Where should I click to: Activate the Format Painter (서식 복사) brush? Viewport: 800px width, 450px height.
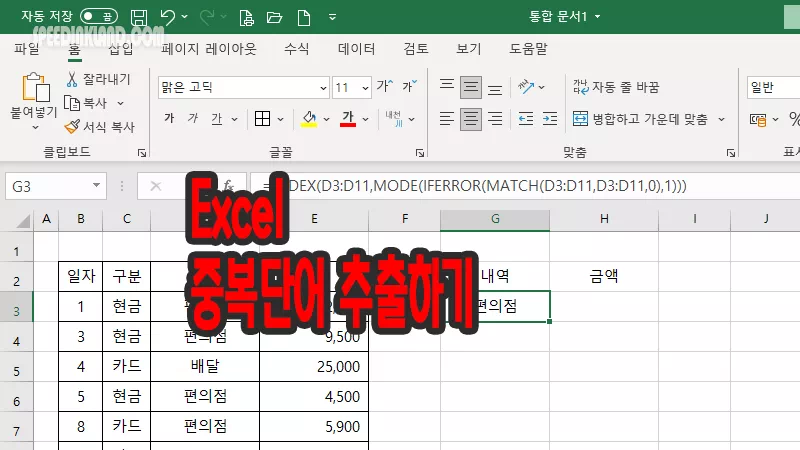73,127
